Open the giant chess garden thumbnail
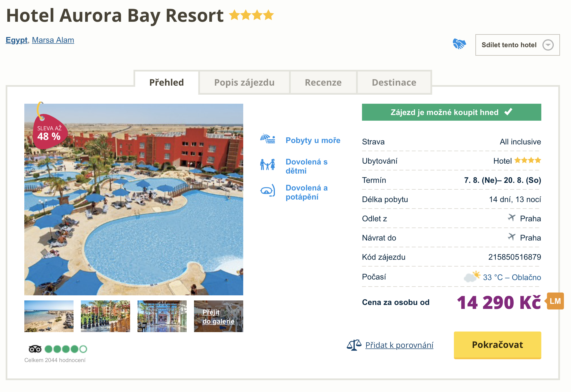 [x=105, y=316]
